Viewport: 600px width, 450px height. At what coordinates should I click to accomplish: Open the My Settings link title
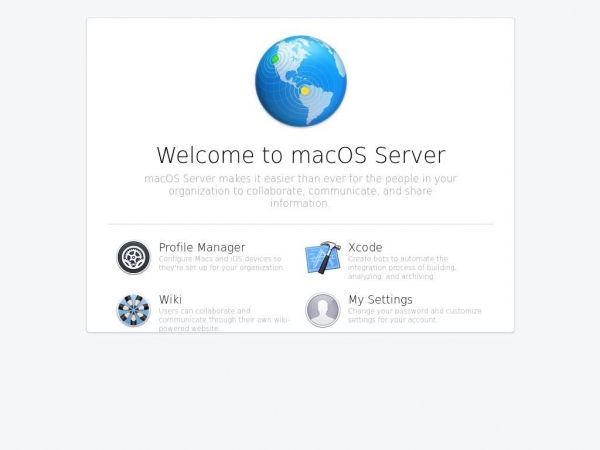pos(380,300)
